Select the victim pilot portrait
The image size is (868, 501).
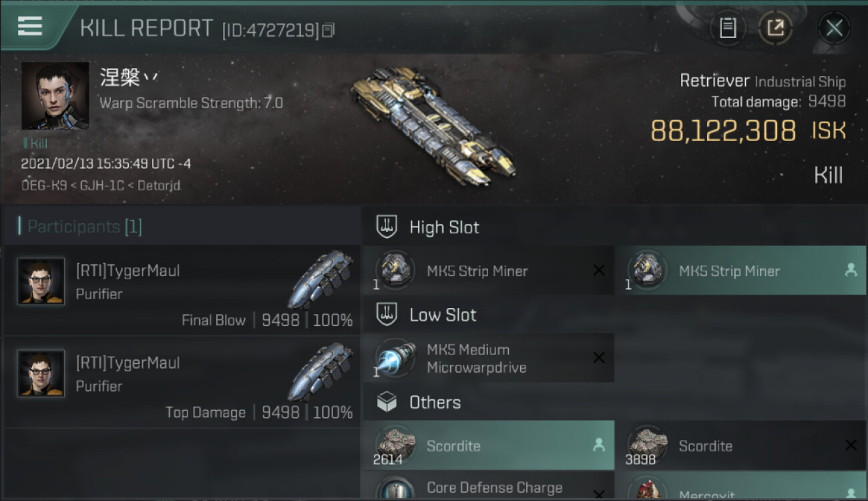55,96
